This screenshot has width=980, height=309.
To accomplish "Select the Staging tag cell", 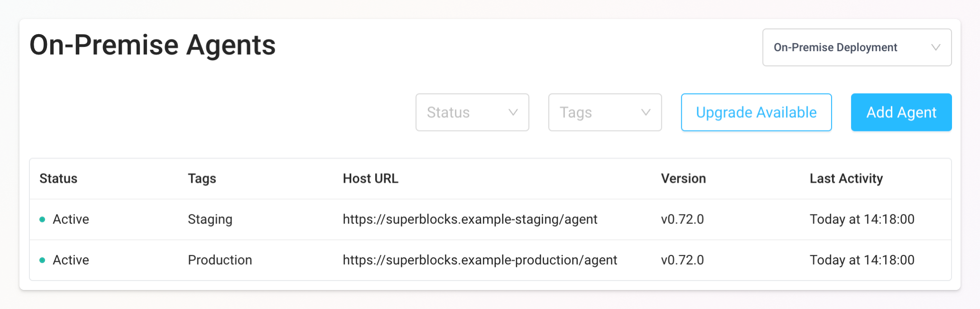I will pos(210,219).
